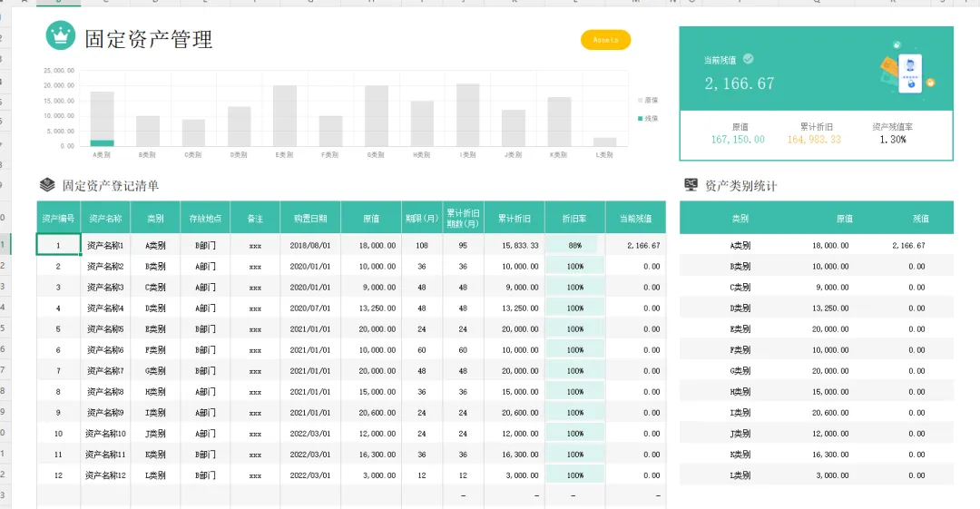Screen dimensions: 980x509
Task: Click the selected cell containing 1
Action: point(58,245)
